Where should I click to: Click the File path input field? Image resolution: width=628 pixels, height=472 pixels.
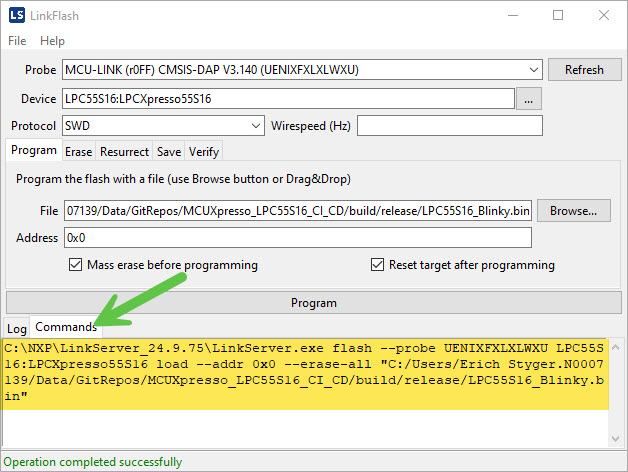[x=297, y=211]
